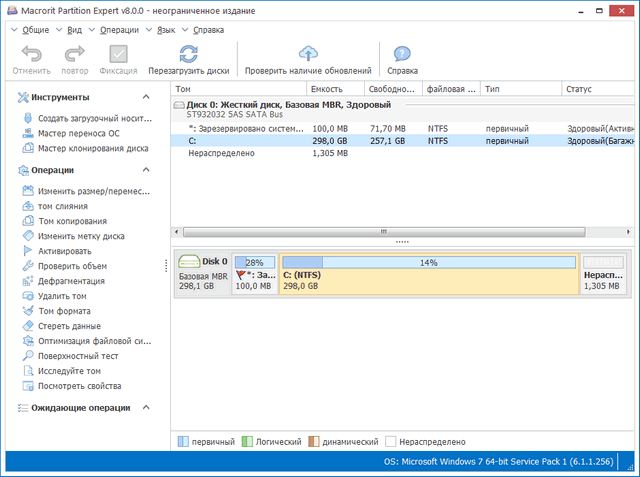Open the Общие menu

pyautogui.click(x=34, y=30)
